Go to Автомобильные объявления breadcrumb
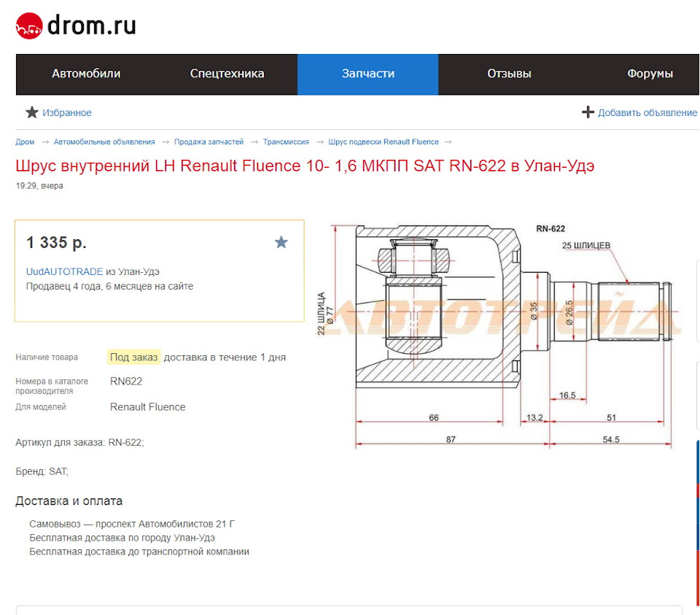This screenshot has height=615, width=700. tap(104, 142)
